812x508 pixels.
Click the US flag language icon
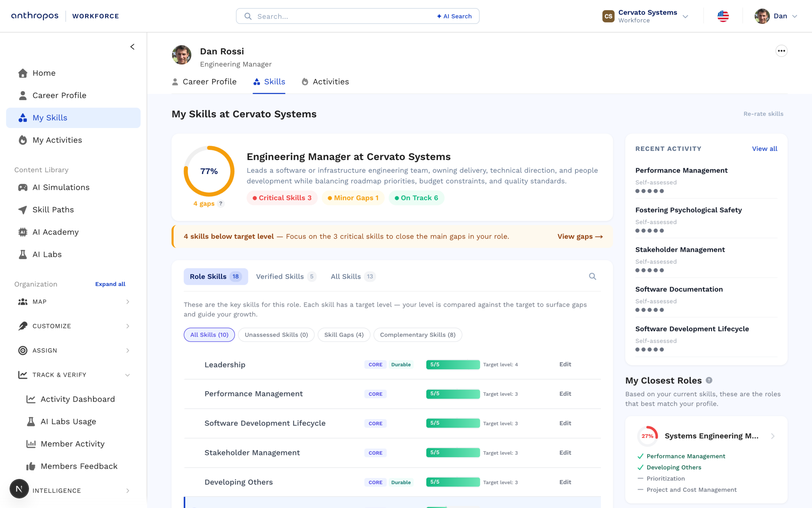click(x=723, y=16)
